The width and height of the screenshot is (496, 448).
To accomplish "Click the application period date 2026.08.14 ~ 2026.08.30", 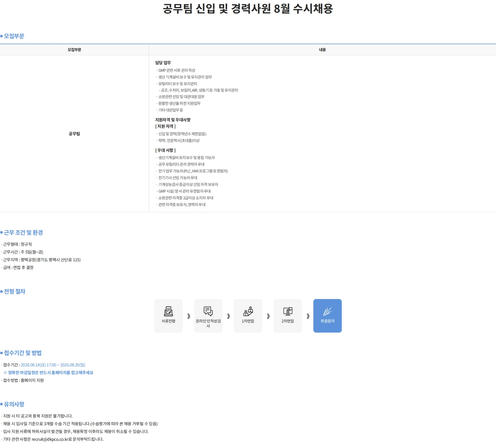I will 53,365.
